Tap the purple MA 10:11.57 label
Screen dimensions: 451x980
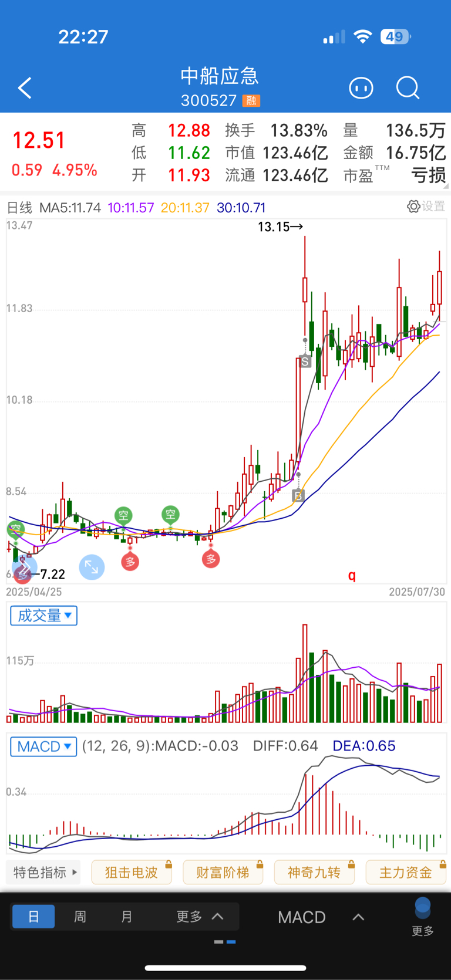(x=131, y=208)
